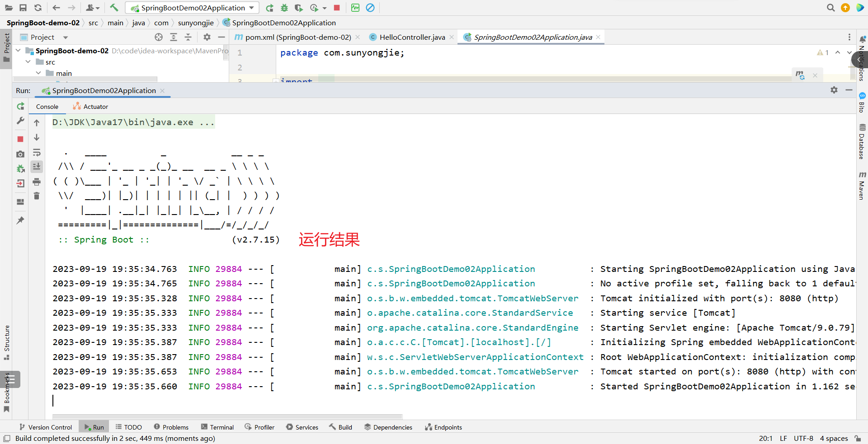Toggle soft-wrap in the console
The height and width of the screenshot is (444, 868).
[x=37, y=152]
